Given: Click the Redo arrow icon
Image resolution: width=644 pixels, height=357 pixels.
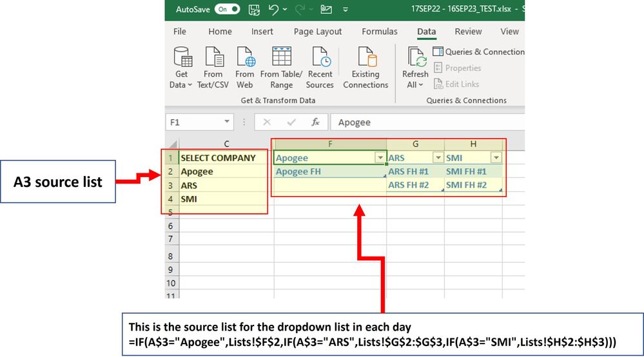Looking at the screenshot, I should pos(300,9).
